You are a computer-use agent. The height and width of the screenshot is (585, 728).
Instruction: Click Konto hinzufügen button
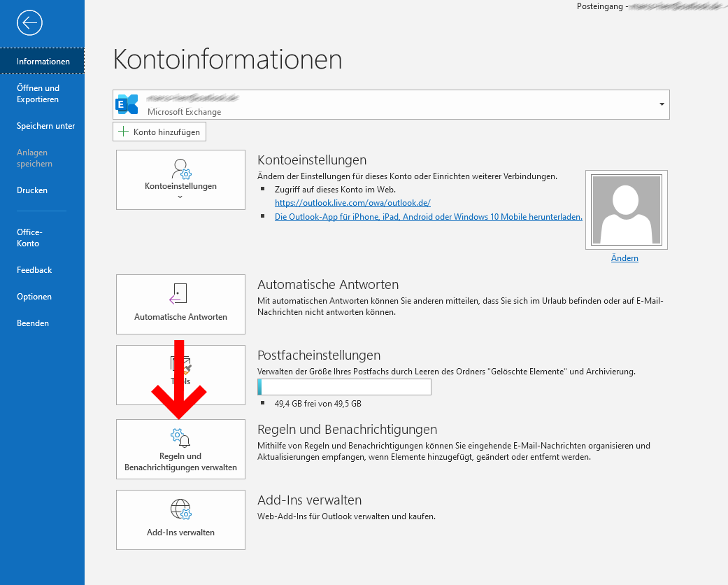(159, 132)
